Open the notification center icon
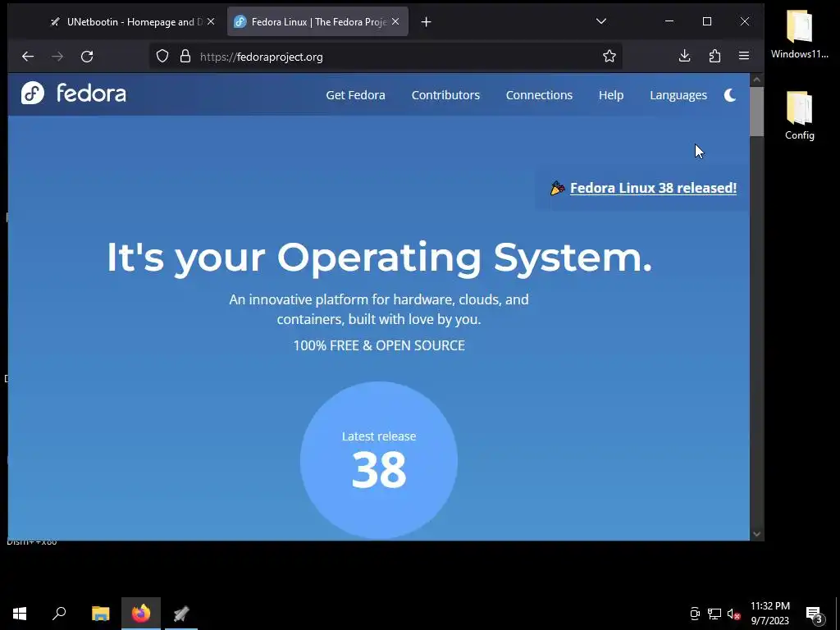This screenshot has height=630, width=840. coord(815,614)
